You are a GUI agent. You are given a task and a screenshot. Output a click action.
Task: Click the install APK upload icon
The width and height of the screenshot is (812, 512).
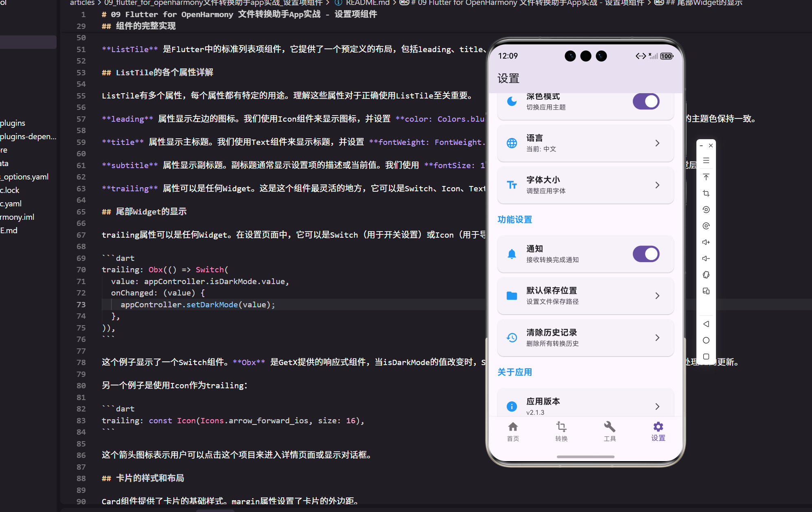click(x=706, y=177)
